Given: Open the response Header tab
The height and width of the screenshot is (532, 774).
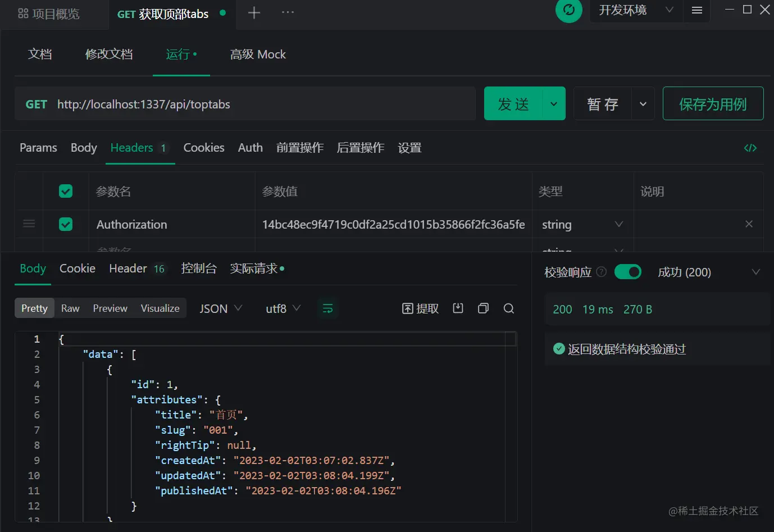Looking at the screenshot, I should pos(137,269).
